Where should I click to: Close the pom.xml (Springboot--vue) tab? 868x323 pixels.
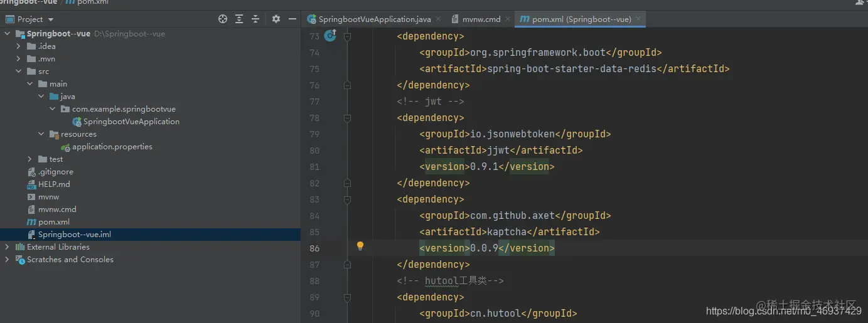pyautogui.click(x=638, y=19)
